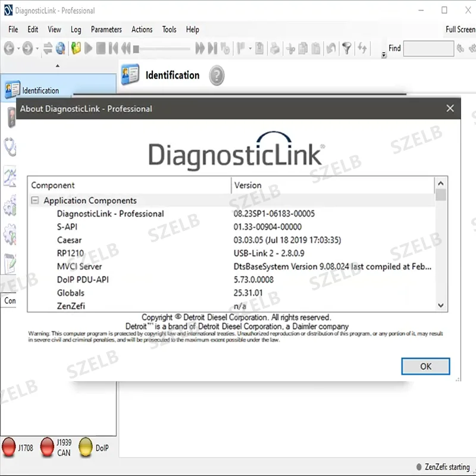Screen dimensions: 476x476
Task: Open the flag icon dropdown arrow
Action: [x=250, y=48]
